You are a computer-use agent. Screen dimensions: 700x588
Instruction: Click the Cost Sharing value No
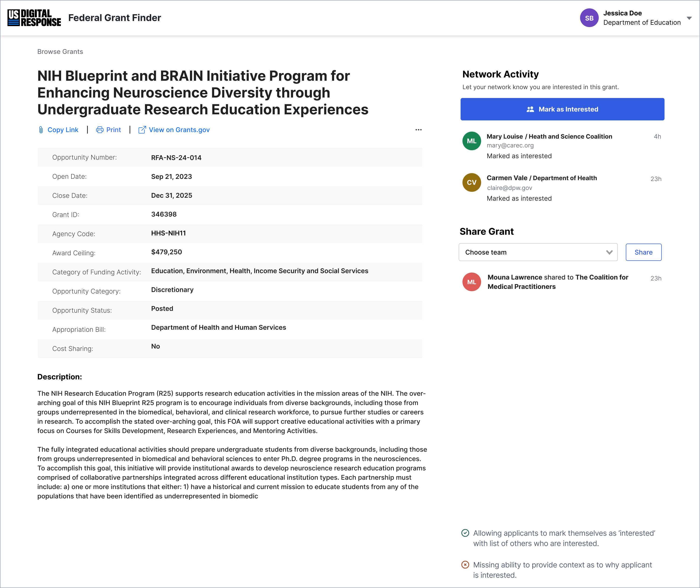[x=156, y=346]
